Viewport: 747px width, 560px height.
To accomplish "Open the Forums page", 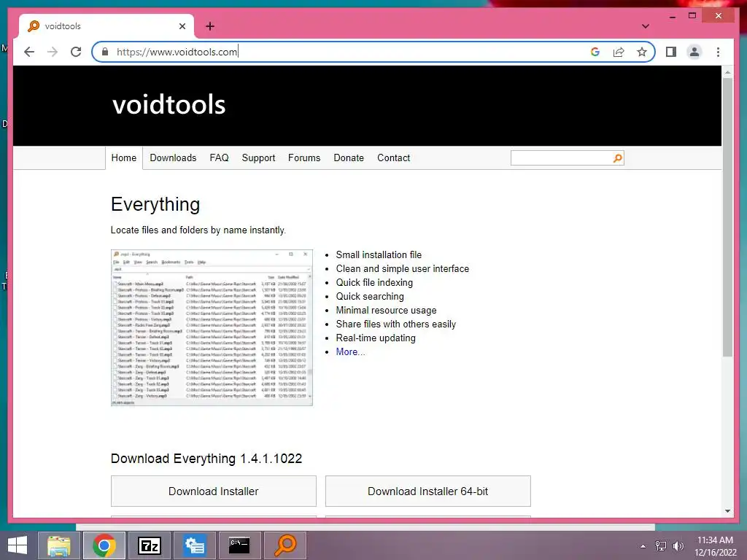I will tap(304, 157).
